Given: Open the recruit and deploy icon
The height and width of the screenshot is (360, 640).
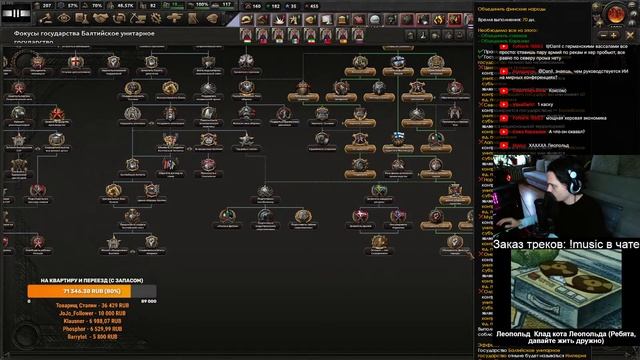Looking at the screenshot, I should click(174, 18).
